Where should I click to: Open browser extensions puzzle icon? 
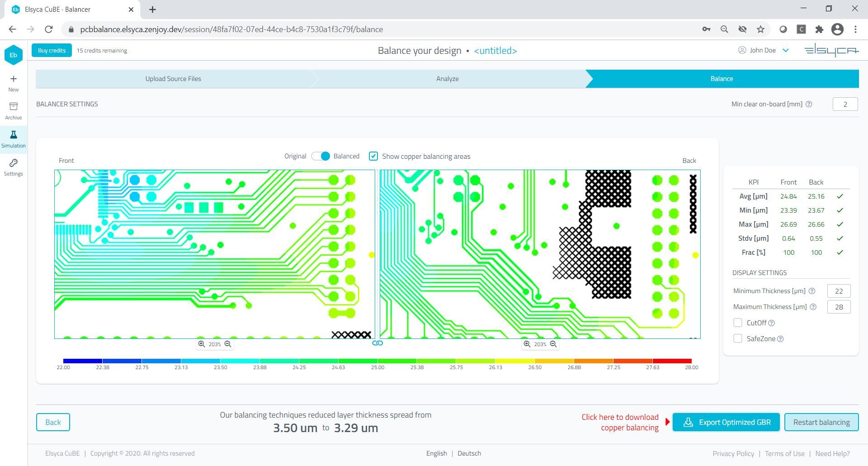(819, 29)
